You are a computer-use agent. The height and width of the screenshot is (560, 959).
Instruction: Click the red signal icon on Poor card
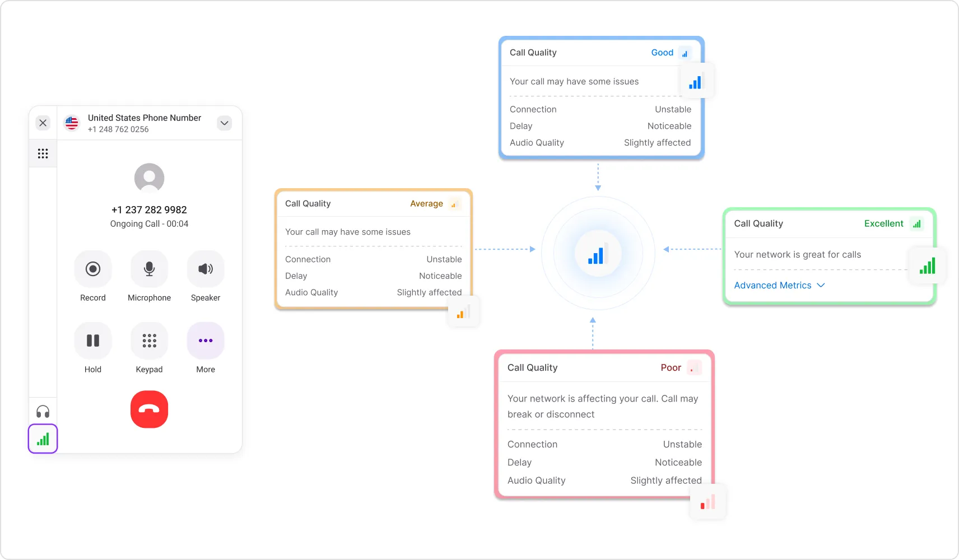pos(707,501)
